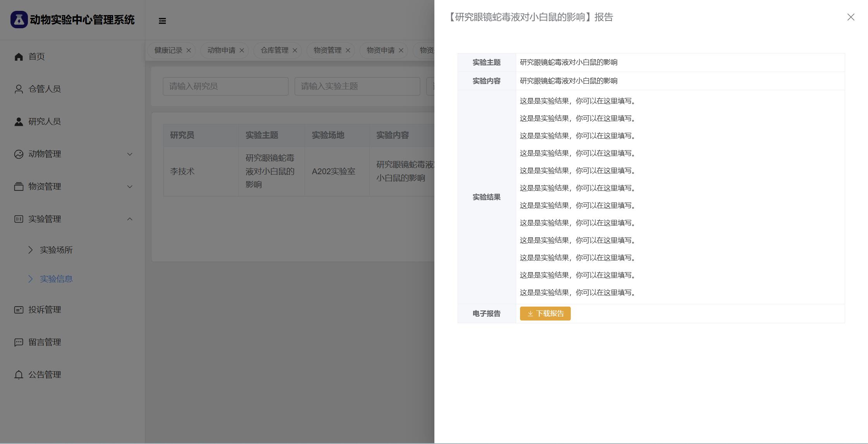This screenshot has width=868, height=444.
Task: Close the report drawer panel
Action: (851, 17)
